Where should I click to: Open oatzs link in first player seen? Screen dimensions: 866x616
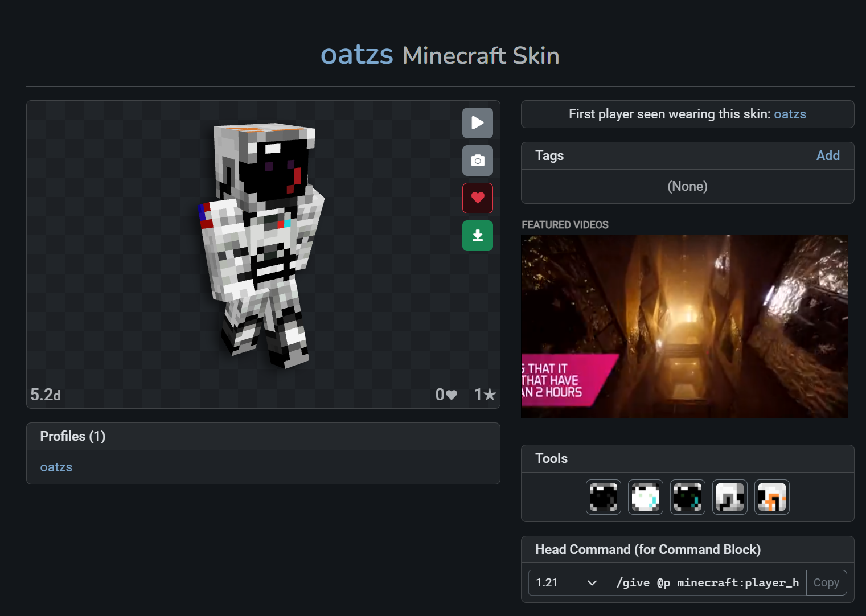click(790, 114)
